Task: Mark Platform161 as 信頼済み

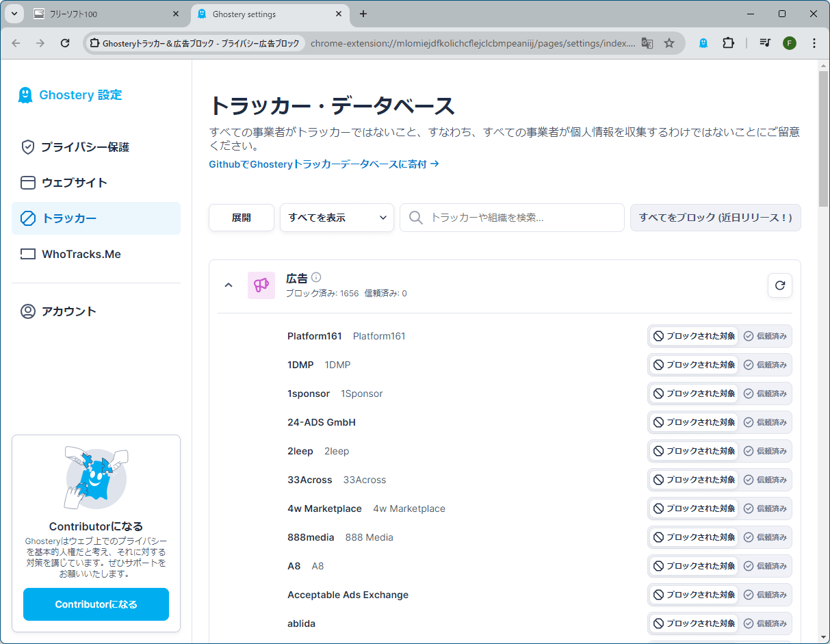Action: (766, 336)
